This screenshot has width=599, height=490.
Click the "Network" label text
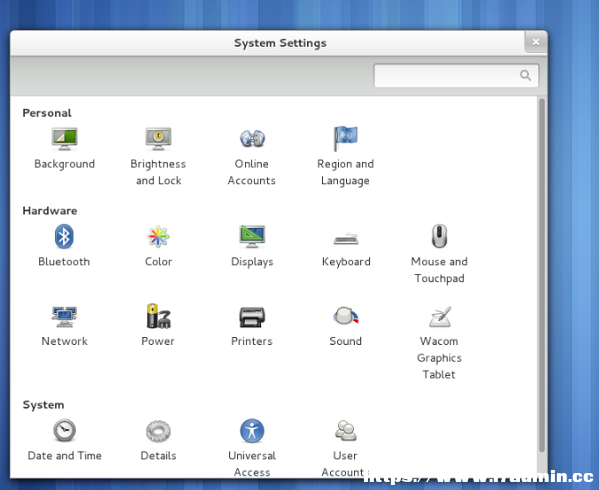[x=65, y=341]
